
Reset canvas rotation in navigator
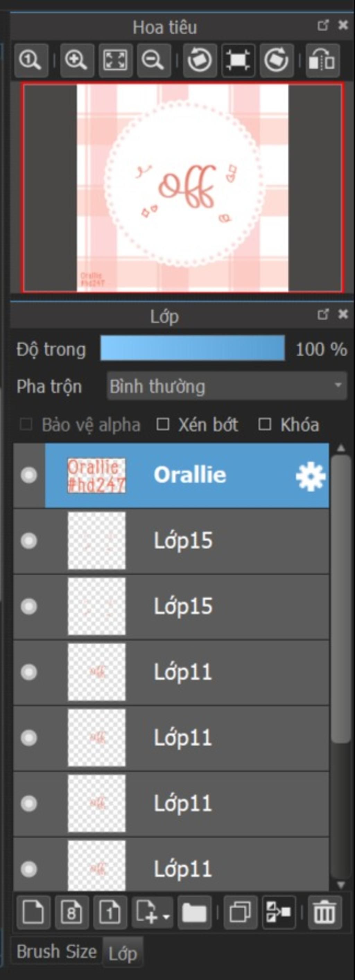click(239, 60)
